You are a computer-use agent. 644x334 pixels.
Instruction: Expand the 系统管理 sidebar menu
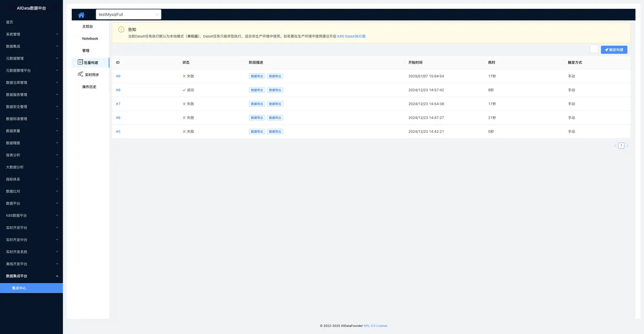tap(31, 34)
